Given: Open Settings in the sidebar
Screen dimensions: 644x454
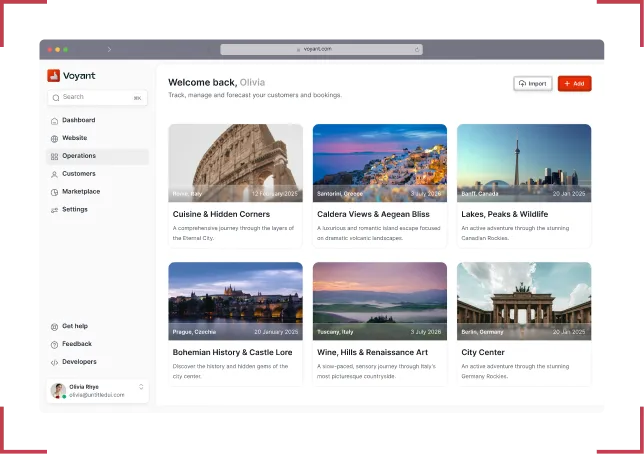Looking at the screenshot, I should tap(97, 210).
